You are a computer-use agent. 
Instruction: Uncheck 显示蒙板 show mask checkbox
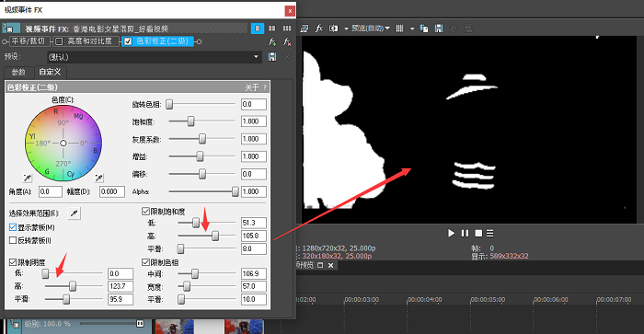pos(13,227)
